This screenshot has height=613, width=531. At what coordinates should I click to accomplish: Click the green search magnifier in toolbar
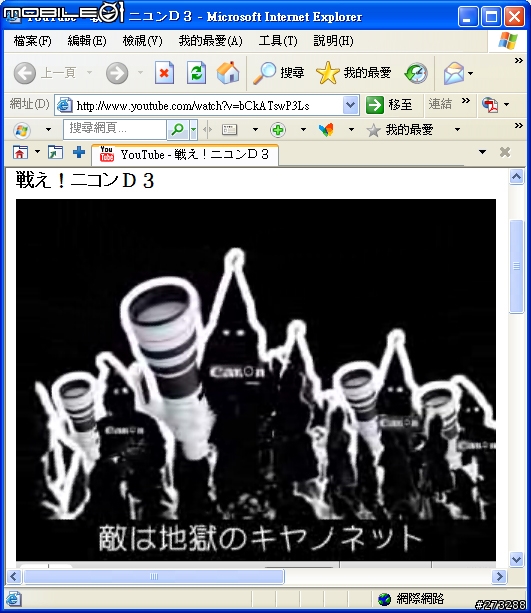pos(178,129)
